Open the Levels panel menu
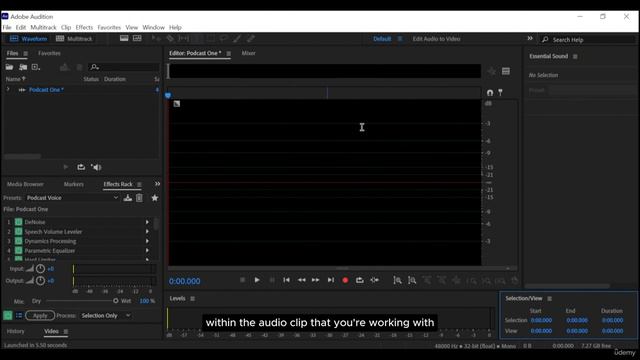The height and width of the screenshot is (360, 640). pos(193,298)
